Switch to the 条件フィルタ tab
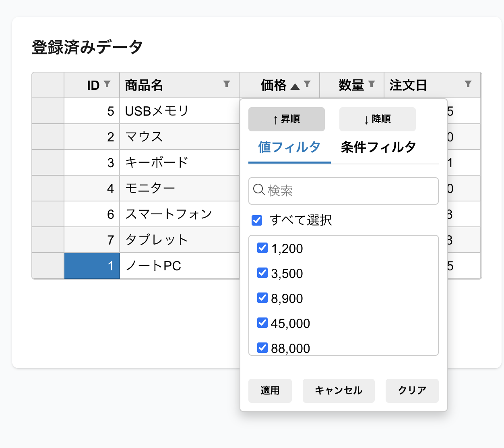The width and height of the screenshot is (504, 448). (x=378, y=147)
